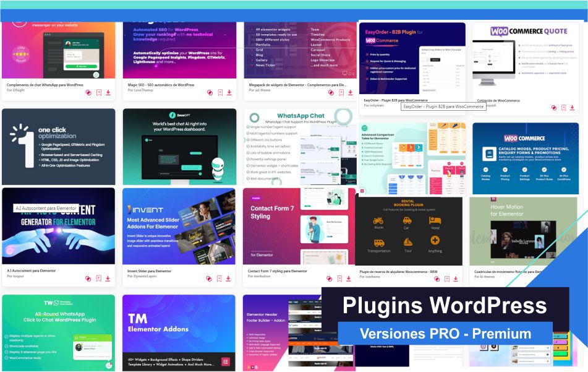Open the A.I Autocontent para Elementor card title
The height and width of the screenshot is (372, 588).
[31, 270]
